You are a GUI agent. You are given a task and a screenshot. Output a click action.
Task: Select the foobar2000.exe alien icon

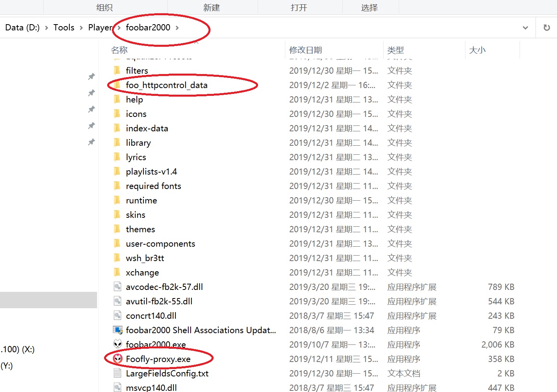click(118, 344)
